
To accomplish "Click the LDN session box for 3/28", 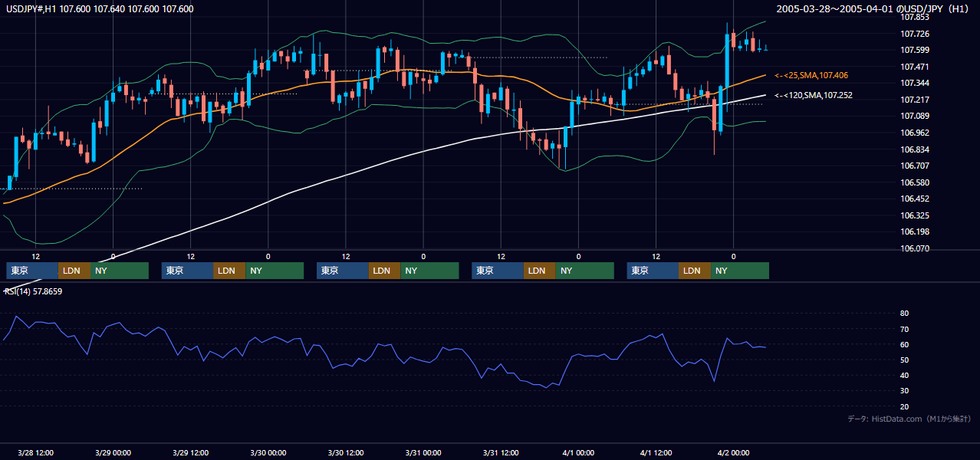I will pos(74,271).
